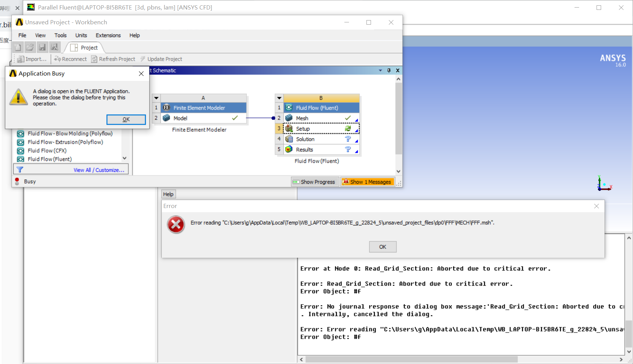633x364 pixels.
Task: Click Fluent console scroll up arrow
Action: (x=629, y=238)
